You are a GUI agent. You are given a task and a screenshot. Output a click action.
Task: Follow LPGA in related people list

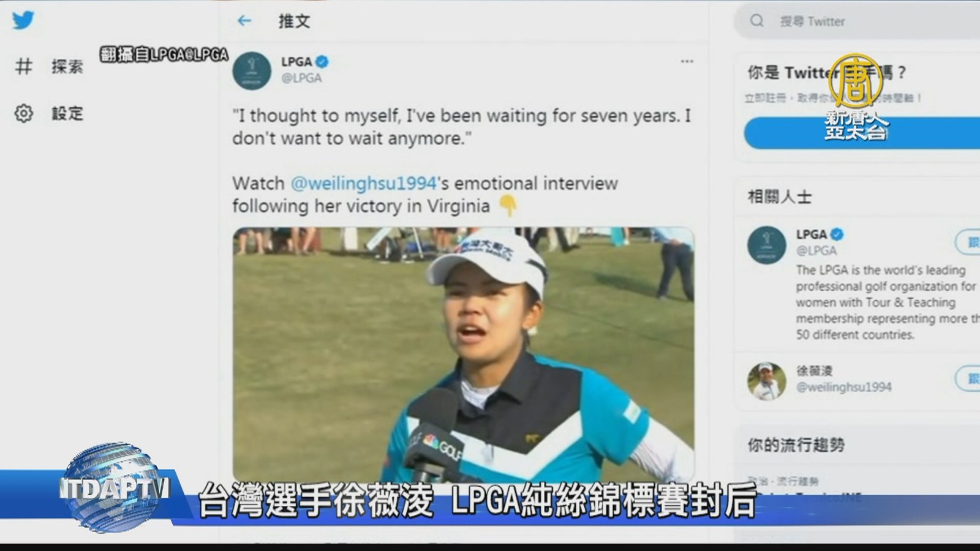tap(968, 242)
